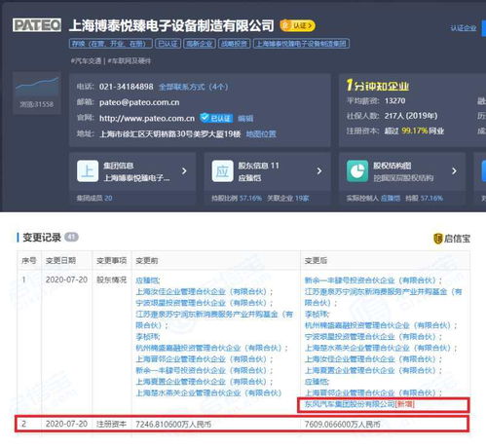
Task: Click the 股东情况 cell in row 1
Action: (111, 280)
